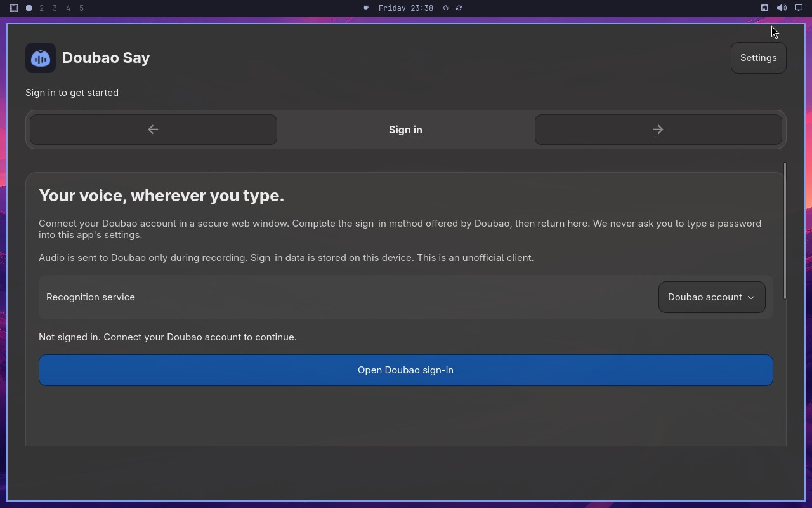The height and width of the screenshot is (508, 812).
Task: Open the ethernet network tray icon
Action: 764,8
